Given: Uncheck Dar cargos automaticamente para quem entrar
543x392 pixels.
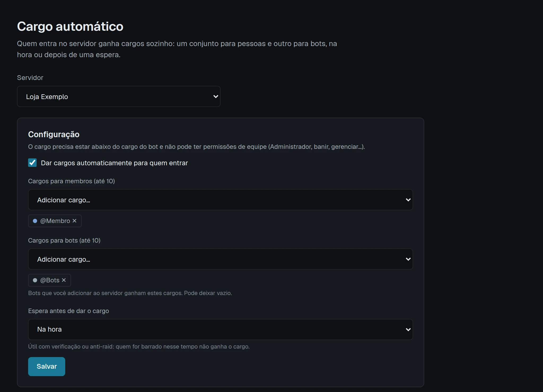Looking at the screenshot, I should pos(32,163).
